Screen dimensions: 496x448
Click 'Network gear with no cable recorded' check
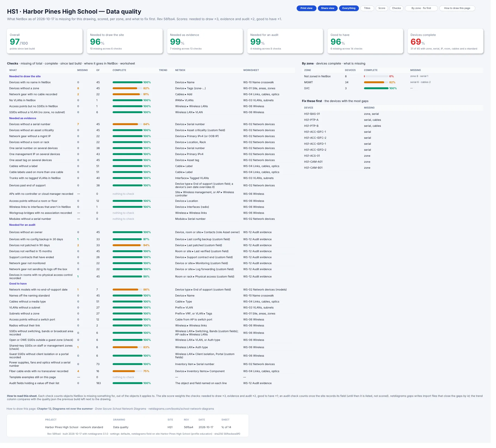[33, 94]
